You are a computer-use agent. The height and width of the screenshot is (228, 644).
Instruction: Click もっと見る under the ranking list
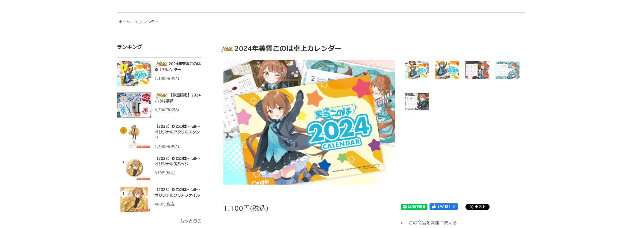(190, 221)
